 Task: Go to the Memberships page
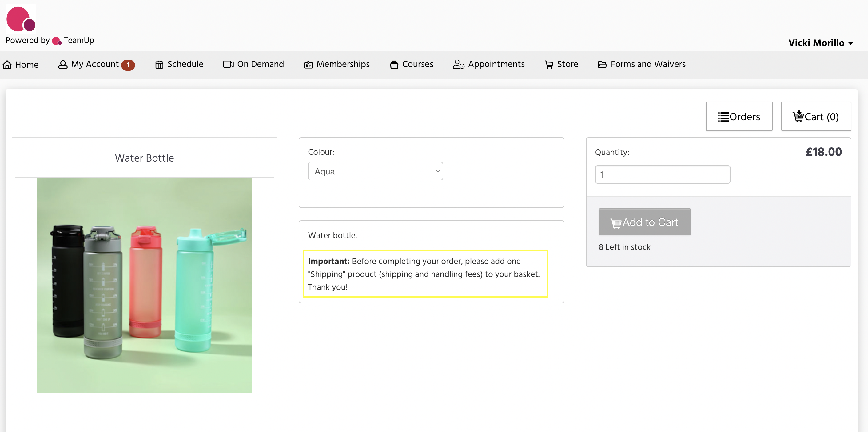343,64
